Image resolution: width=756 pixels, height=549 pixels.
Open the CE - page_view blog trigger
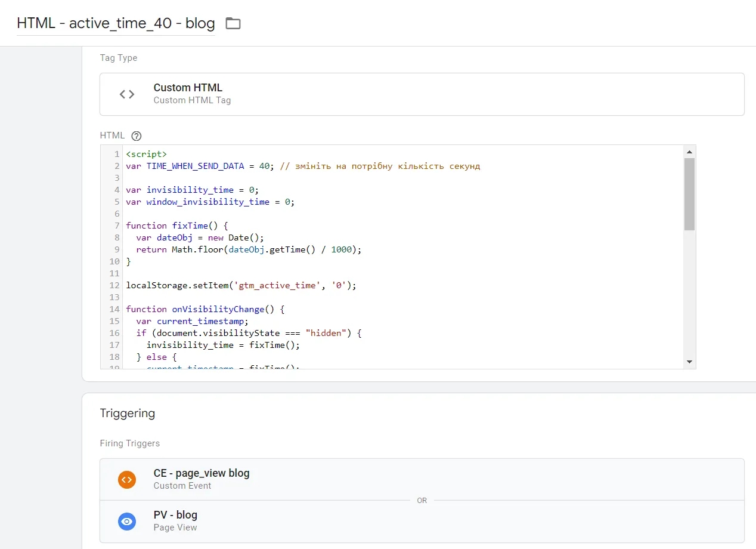pos(422,479)
